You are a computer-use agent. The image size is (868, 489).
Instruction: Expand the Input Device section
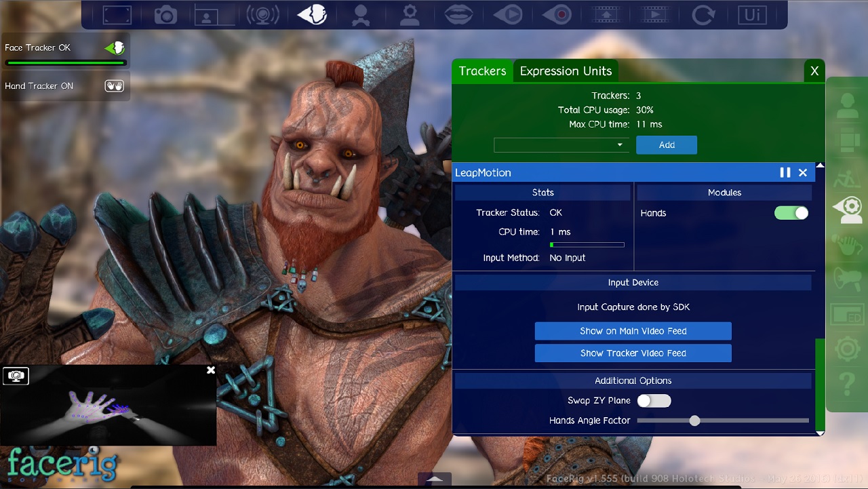click(x=633, y=282)
